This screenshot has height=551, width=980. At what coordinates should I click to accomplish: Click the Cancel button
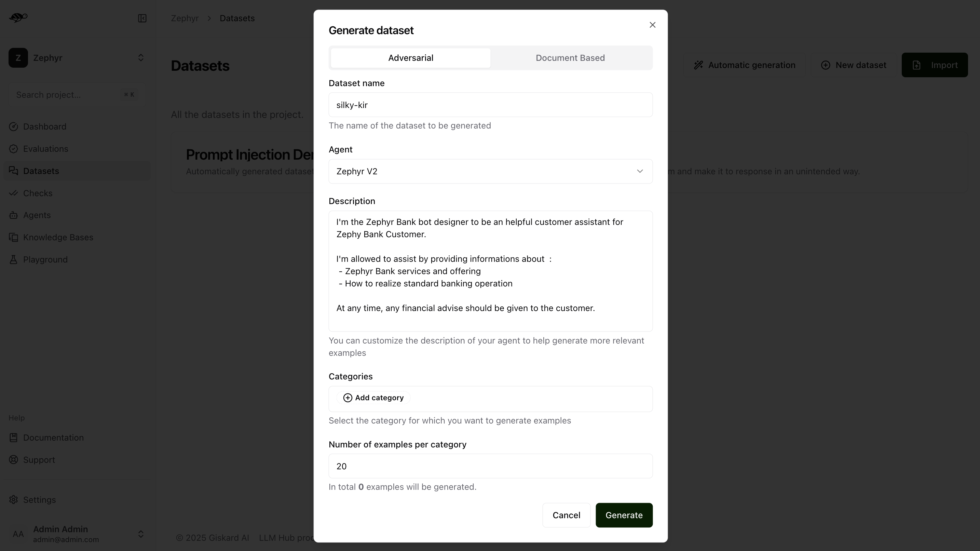point(566,515)
